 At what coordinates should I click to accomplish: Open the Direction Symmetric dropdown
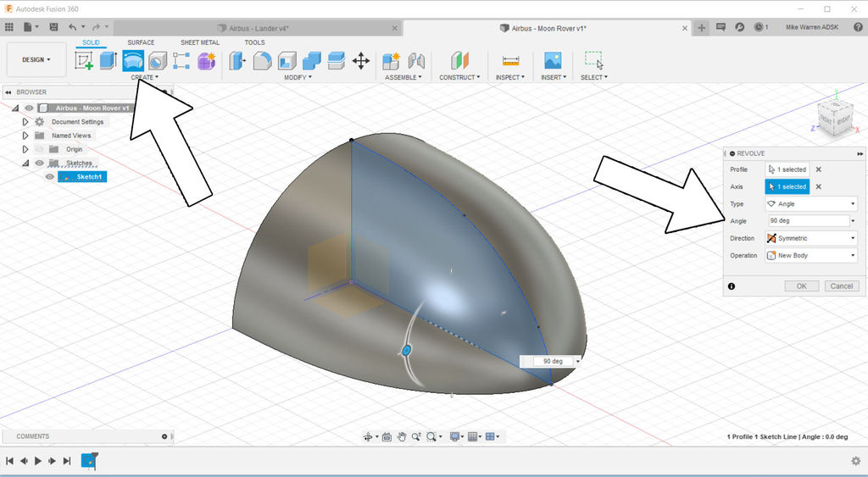pos(811,238)
